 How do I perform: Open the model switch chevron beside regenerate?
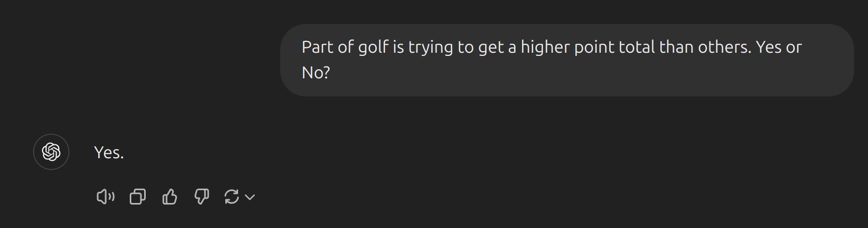(x=250, y=198)
